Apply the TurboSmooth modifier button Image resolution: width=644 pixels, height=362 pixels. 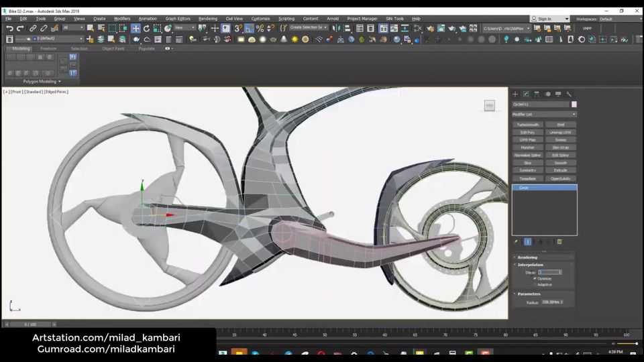coord(527,125)
